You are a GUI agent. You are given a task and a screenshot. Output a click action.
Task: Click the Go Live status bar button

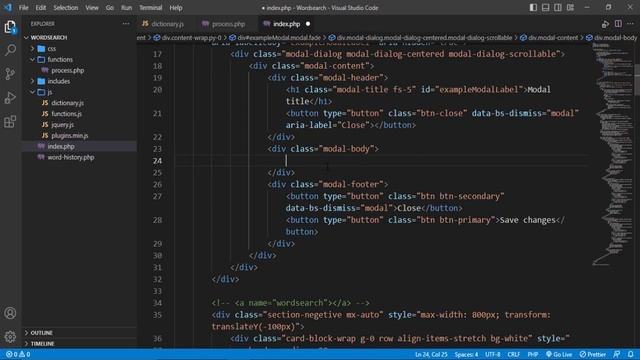coord(559,354)
